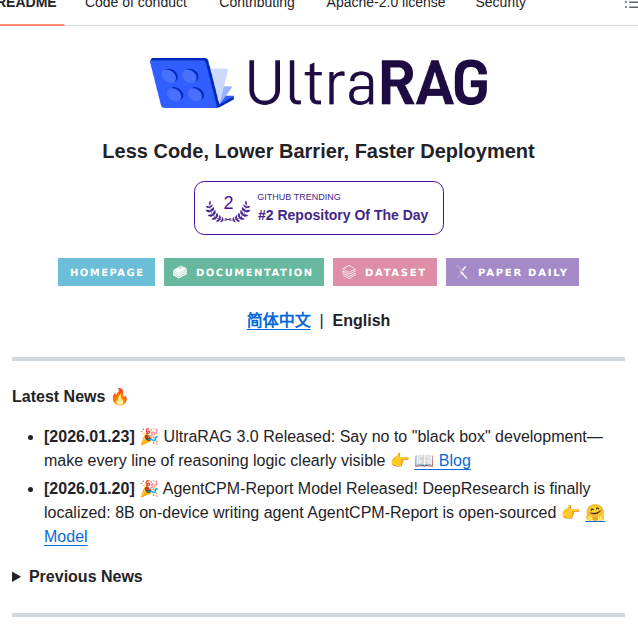The height and width of the screenshot is (638, 638).
Task: Click party popper emoji on 2026.01.20 item
Action: click(x=149, y=488)
